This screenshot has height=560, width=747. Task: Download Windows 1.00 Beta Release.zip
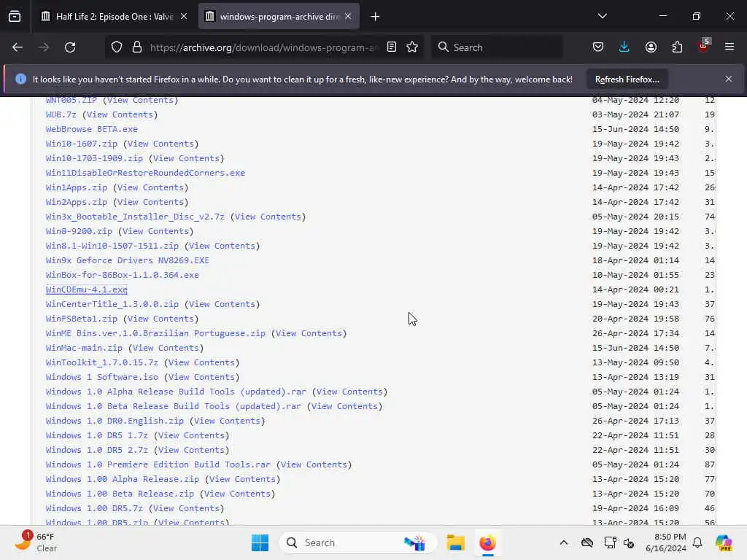point(120,494)
